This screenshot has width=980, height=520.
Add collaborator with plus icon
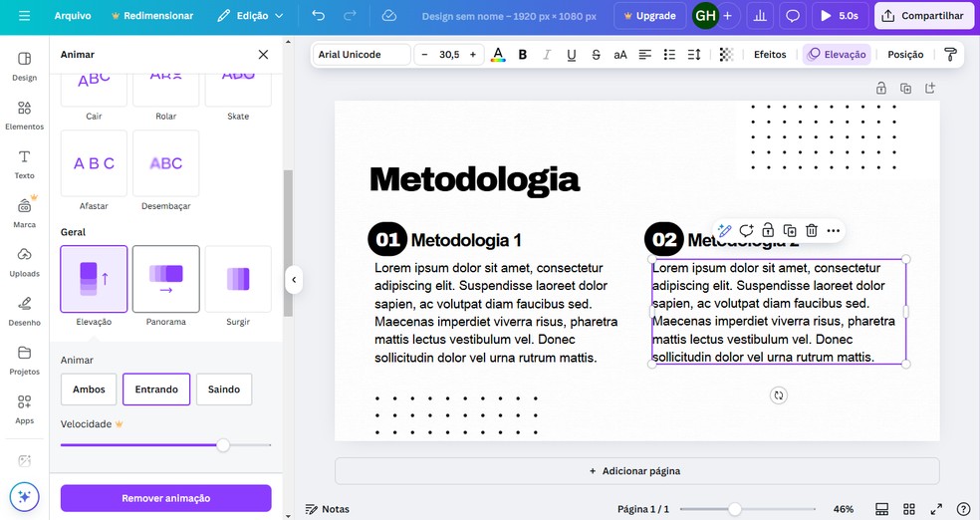(x=727, y=16)
